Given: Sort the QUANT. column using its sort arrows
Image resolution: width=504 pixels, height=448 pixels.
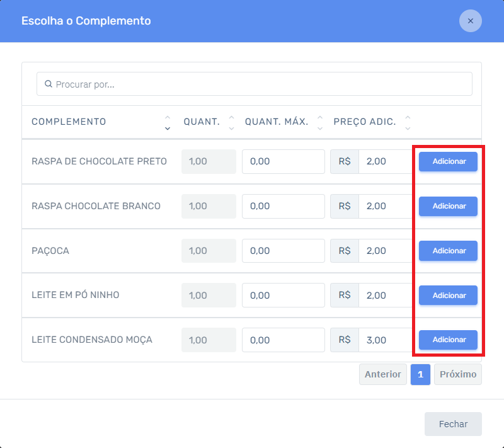Looking at the screenshot, I should coord(232,121).
